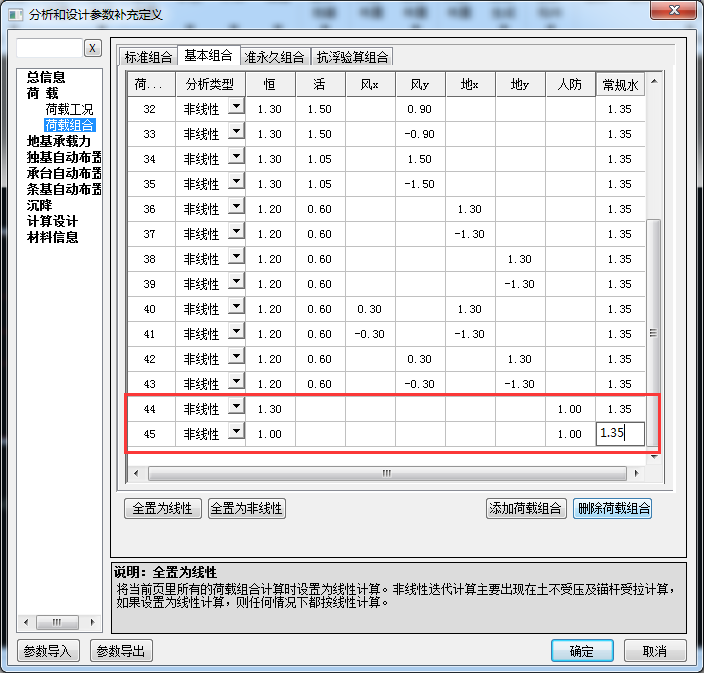Click 恒 value 1.00 in row 45
This screenshot has height=673, width=704.
[x=270, y=434]
